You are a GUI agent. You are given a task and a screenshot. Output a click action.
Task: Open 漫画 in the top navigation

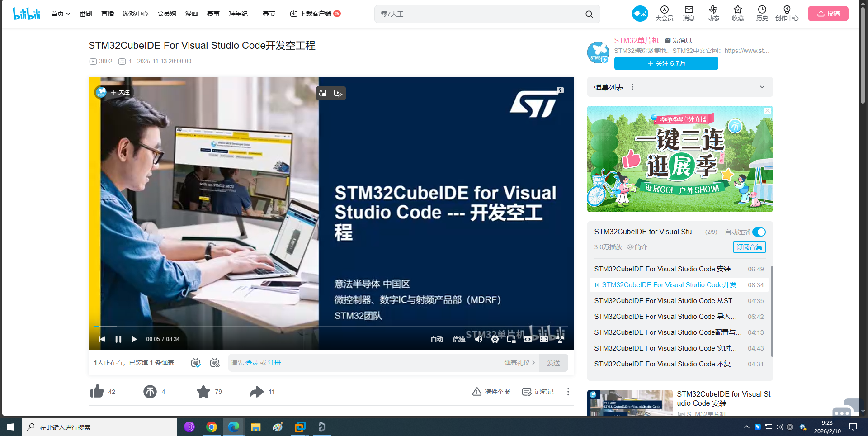pyautogui.click(x=192, y=14)
